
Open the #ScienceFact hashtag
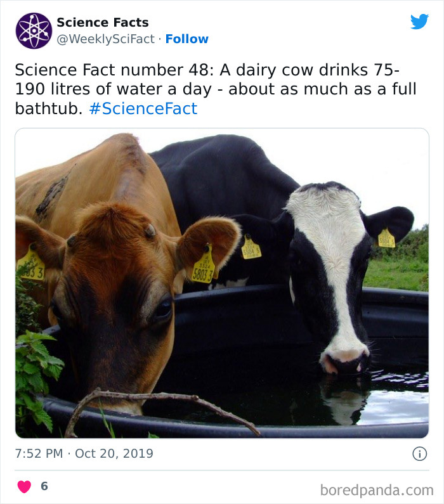(x=143, y=108)
